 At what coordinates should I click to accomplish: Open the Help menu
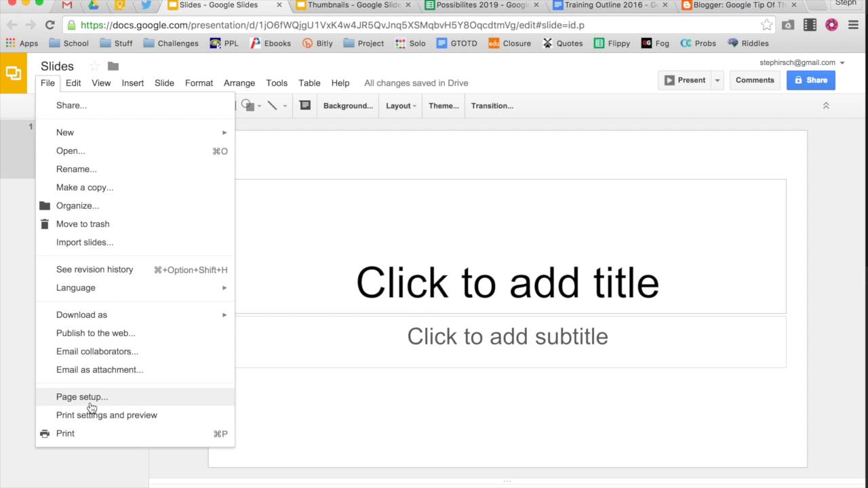click(x=340, y=83)
